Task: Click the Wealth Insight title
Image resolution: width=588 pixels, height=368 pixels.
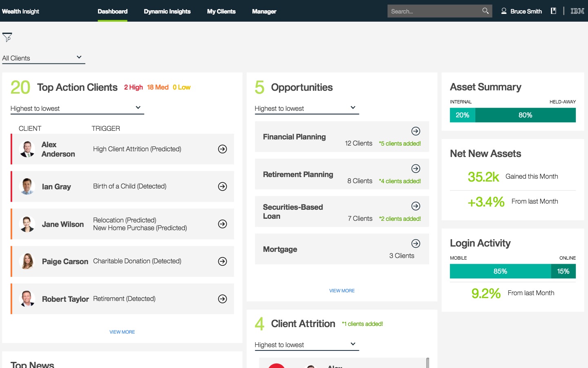Action: point(20,11)
